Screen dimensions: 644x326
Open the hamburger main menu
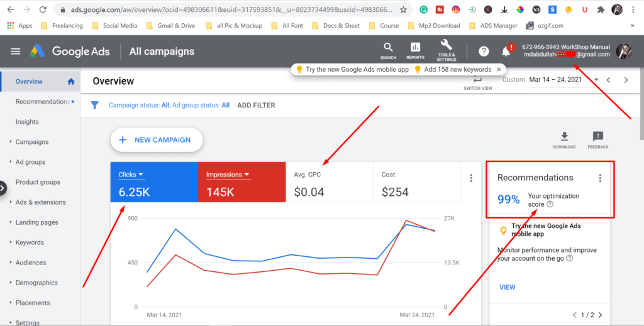[16, 52]
